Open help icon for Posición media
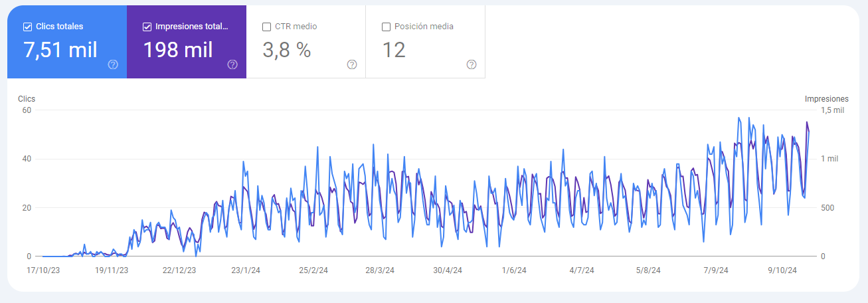868x303 pixels. click(x=472, y=64)
